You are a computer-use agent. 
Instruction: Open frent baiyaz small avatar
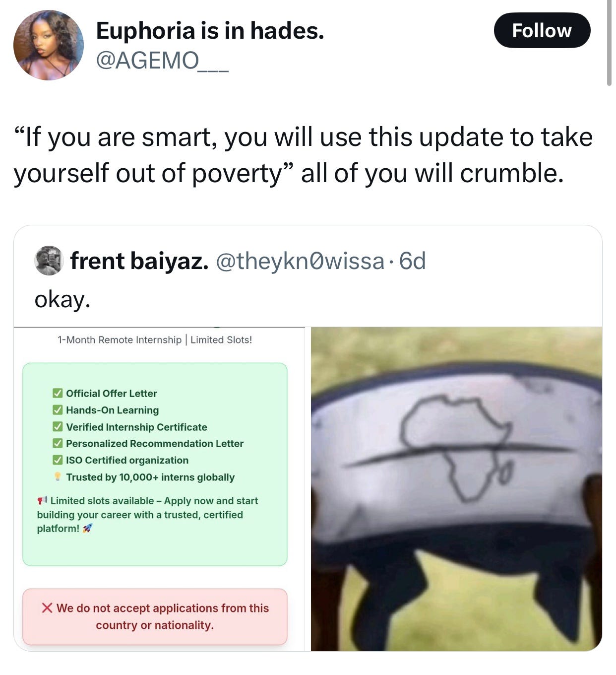49,261
